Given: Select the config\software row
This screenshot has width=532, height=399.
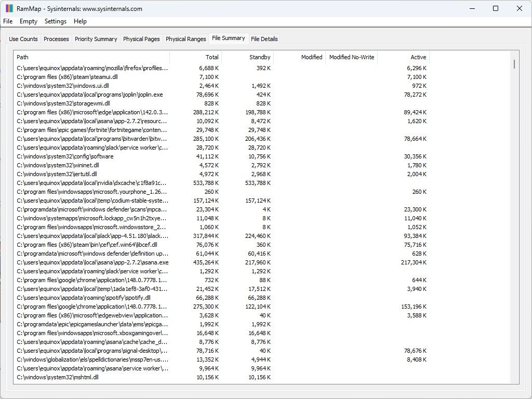Looking at the screenshot, I should pos(222,156).
